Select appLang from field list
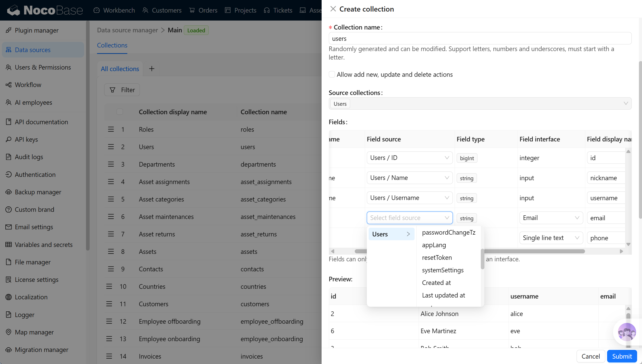 (x=449, y=245)
